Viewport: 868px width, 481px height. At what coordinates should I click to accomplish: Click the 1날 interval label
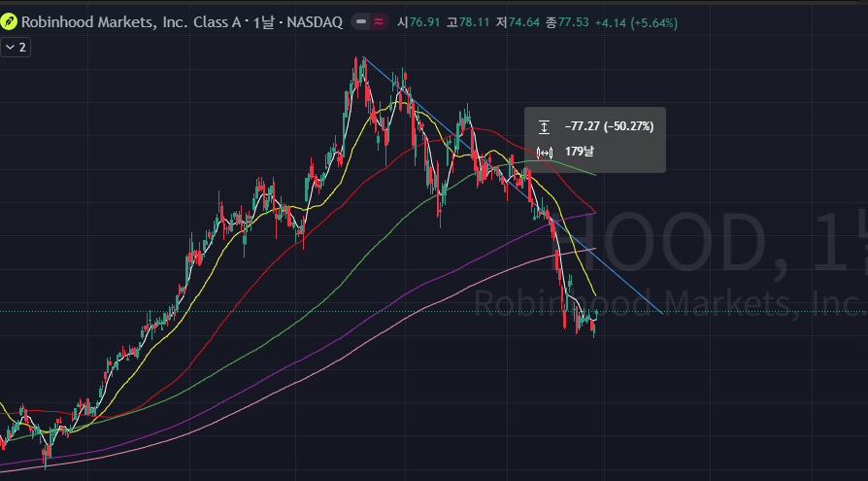click(x=263, y=22)
